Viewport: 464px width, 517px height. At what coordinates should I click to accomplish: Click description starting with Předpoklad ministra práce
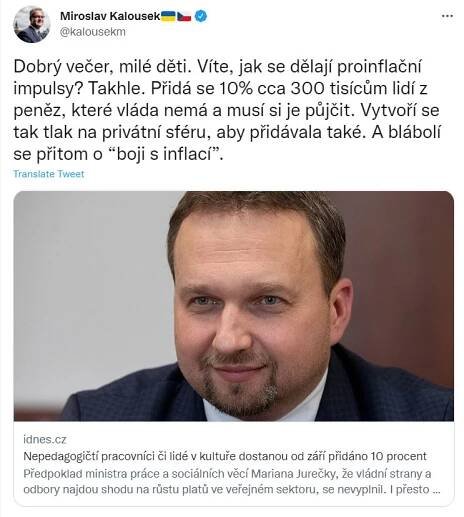point(227,473)
